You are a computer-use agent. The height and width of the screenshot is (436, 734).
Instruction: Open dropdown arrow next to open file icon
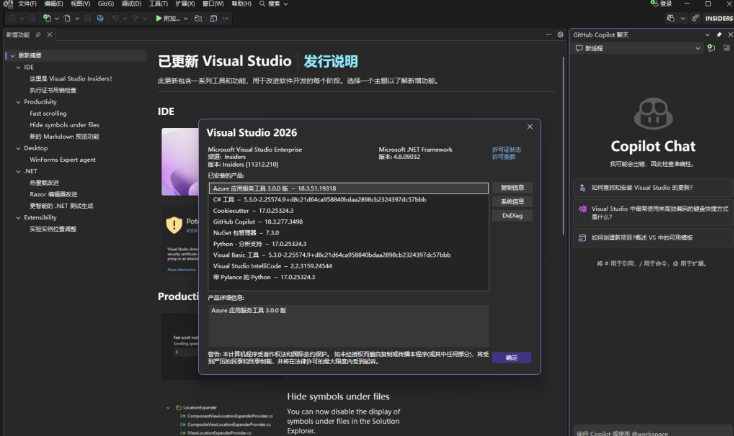pyautogui.click(x=77, y=19)
